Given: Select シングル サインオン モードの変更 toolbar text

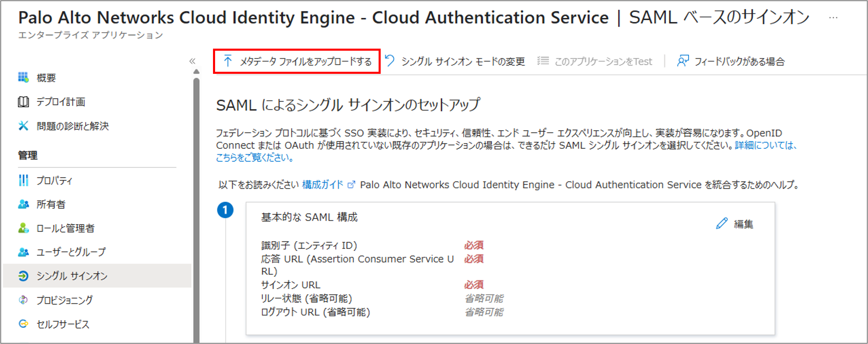Looking at the screenshot, I should [463, 61].
